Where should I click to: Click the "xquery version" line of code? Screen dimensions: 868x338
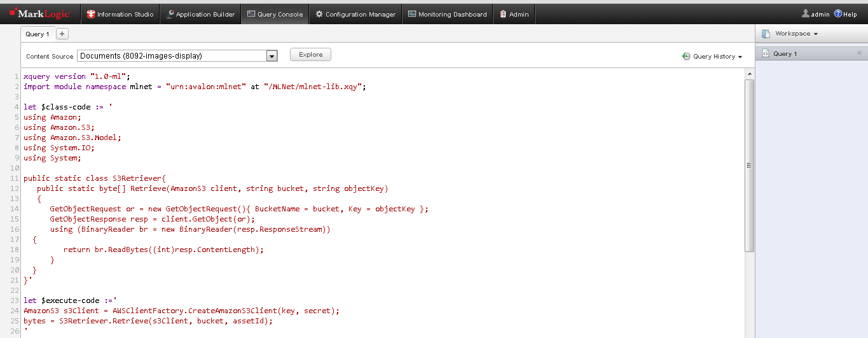click(77, 76)
